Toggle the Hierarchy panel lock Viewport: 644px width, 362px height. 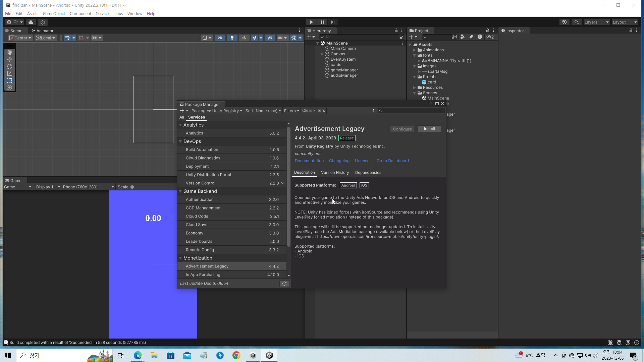(396, 31)
